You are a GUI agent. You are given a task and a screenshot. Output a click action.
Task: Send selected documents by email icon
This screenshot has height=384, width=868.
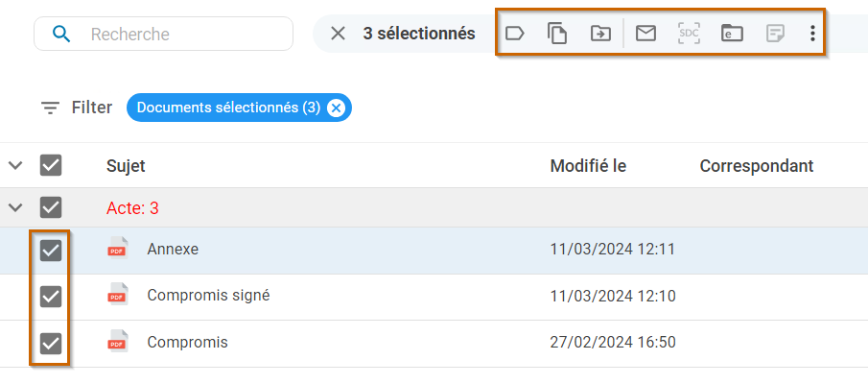click(x=645, y=34)
